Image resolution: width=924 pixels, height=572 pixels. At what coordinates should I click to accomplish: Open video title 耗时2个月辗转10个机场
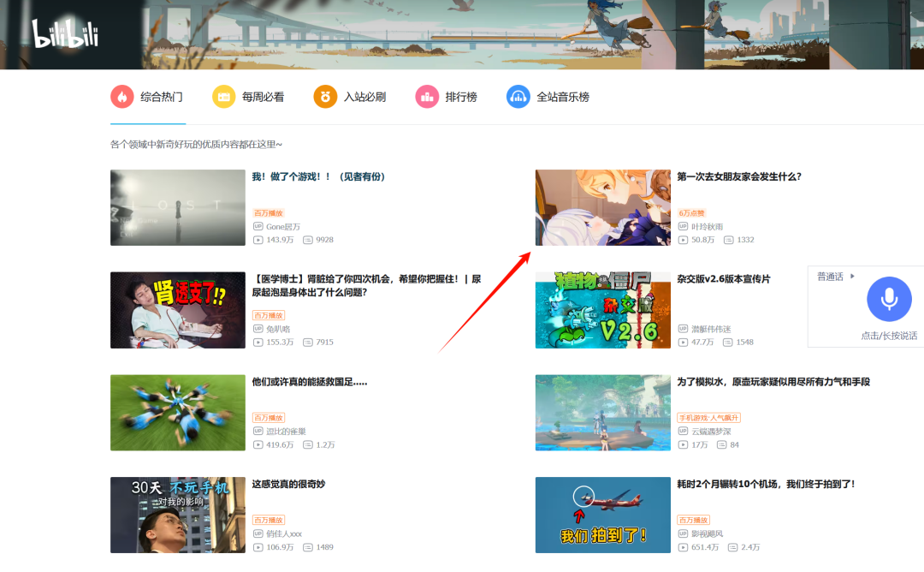[x=766, y=484]
